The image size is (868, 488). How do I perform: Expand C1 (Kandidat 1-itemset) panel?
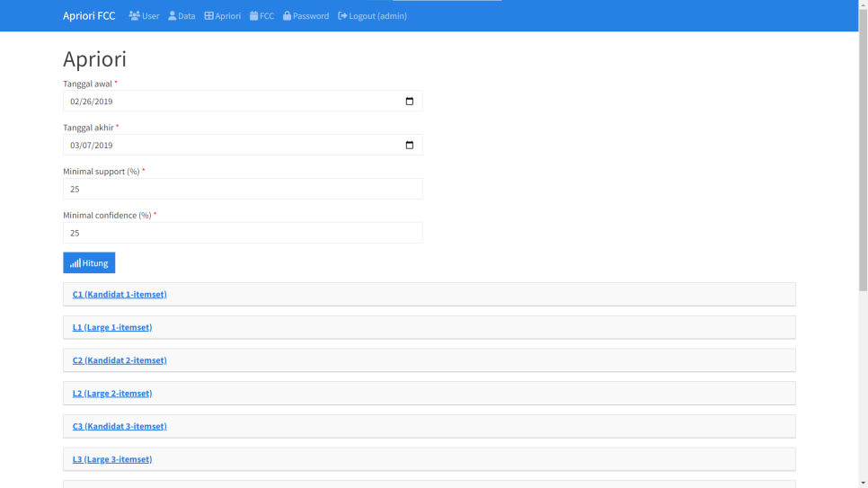point(120,295)
